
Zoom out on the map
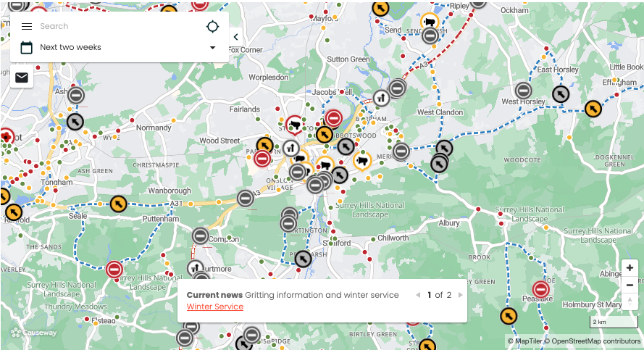pyautogui.click(x=630, y=285)
